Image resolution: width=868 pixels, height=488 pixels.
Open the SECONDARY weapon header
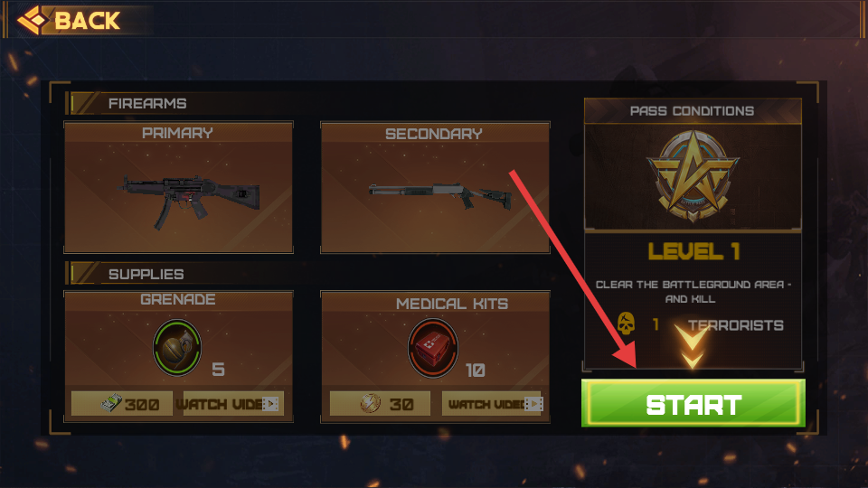[x=434, y=134]
